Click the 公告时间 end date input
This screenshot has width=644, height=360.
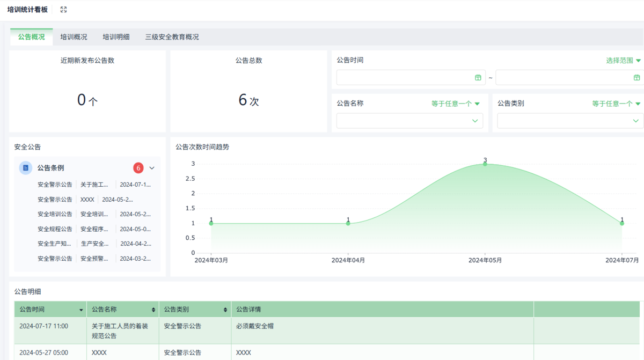pyautogui.click(x=570, y=77)
